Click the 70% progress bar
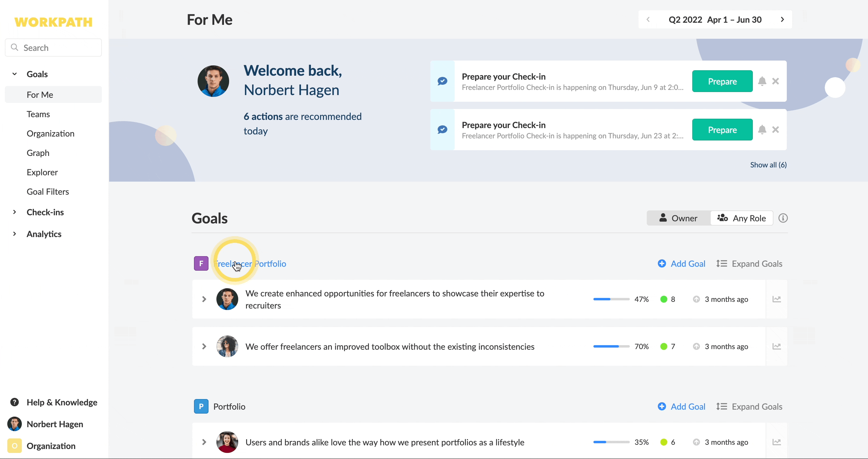868x459 pixels. coord(611,346)
